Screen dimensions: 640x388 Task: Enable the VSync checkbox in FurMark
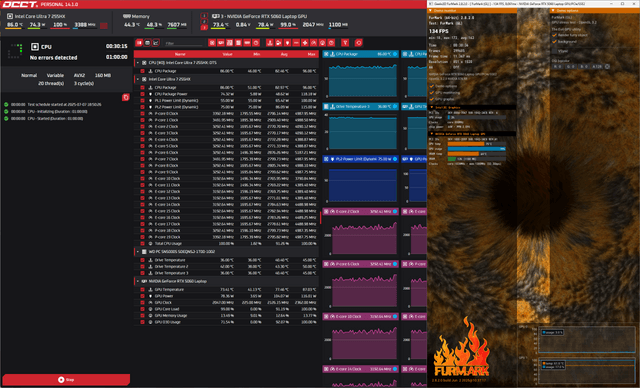pos(554,51)
